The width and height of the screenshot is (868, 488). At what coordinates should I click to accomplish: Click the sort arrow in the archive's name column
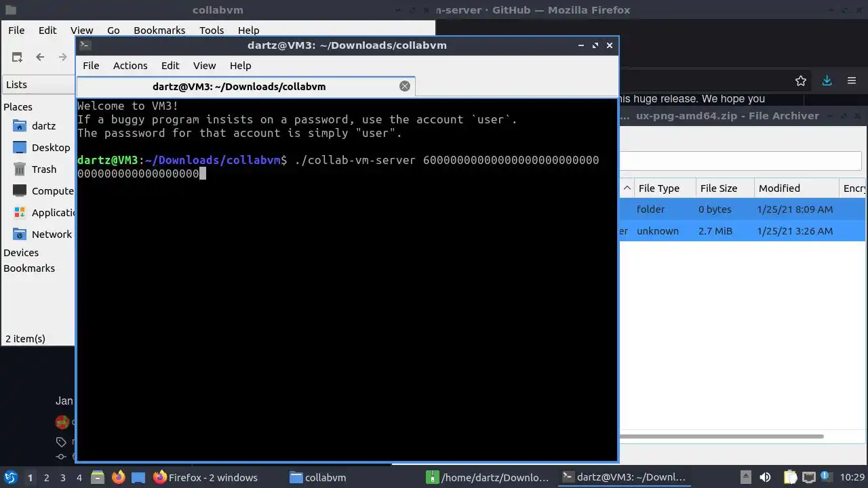(x=627, y=188)
